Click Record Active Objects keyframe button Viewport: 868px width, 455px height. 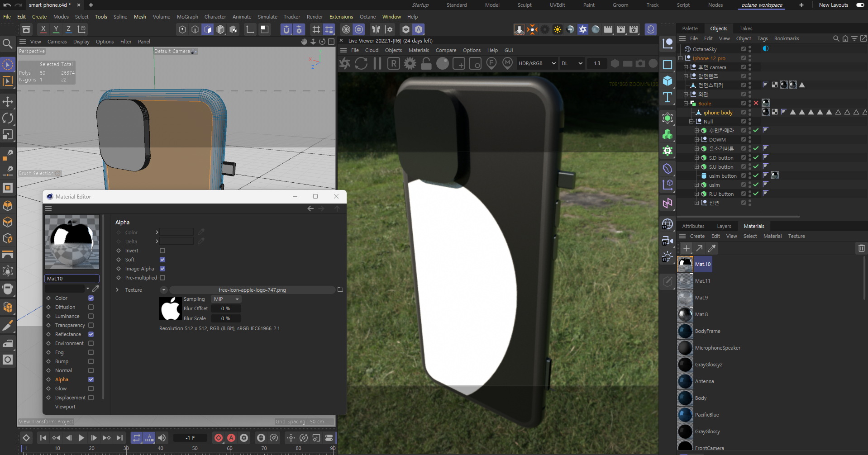tap(219, 438)
